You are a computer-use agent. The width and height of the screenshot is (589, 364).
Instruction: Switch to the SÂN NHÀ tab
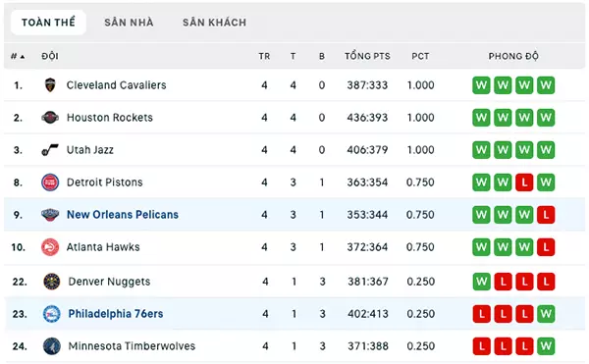pos(129,23)
